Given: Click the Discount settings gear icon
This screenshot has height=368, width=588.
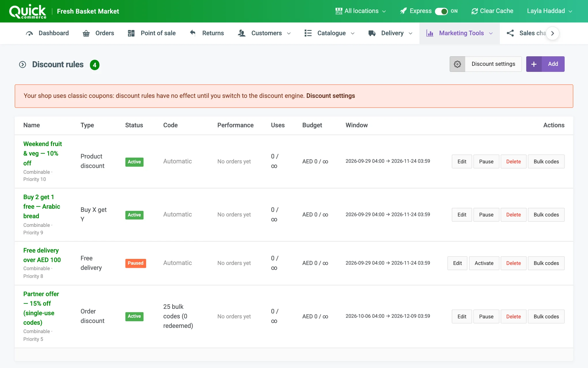Looking at the screenshot, I should 457,64.
